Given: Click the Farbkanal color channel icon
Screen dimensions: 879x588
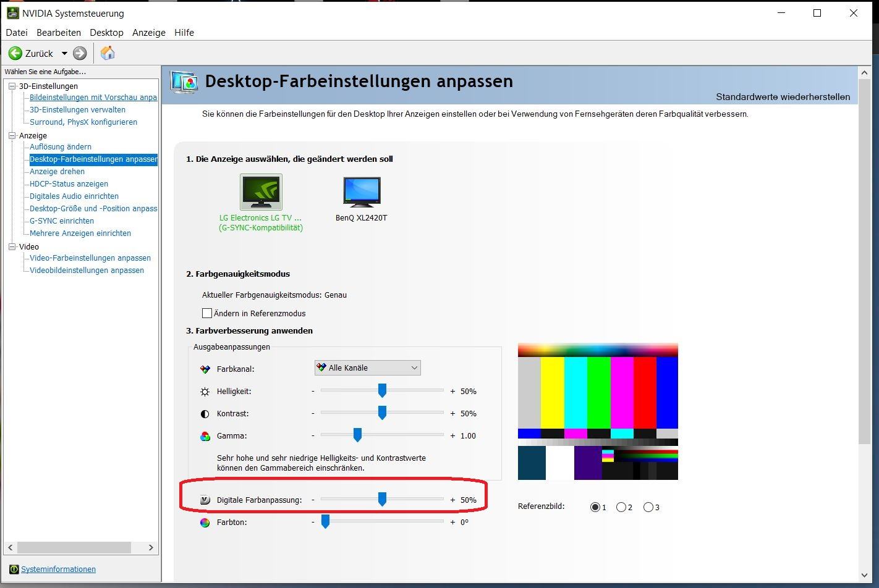Looking at the screenshot, I should pyautogui.click(x=205, y=369).
